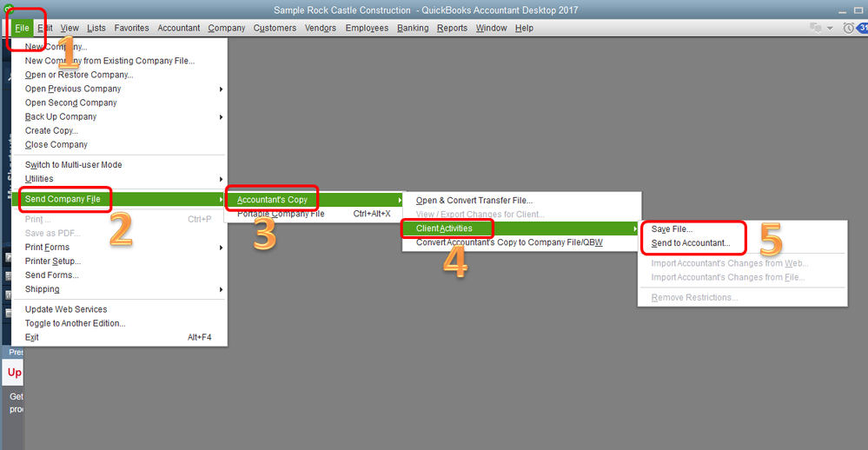Click the chat bubbles icon in menu bar
This screenshot has height=450, width=868.
[x=815, y=28]
